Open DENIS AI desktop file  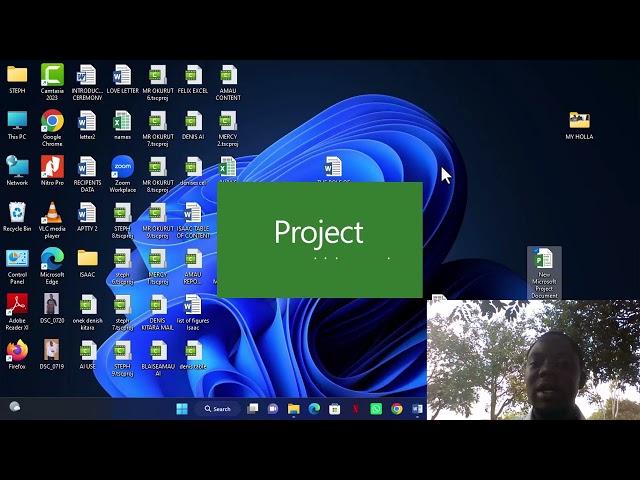[193, 125]
